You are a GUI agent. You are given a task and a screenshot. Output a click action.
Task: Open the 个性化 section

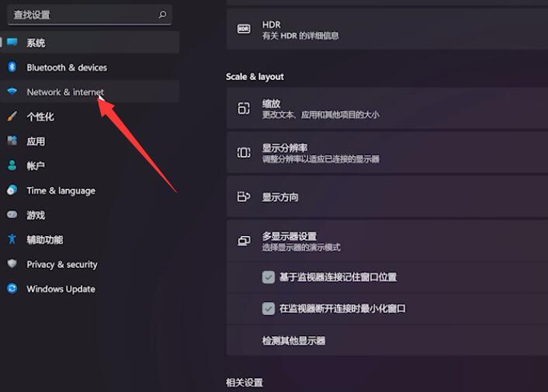click(x=89, y=116)
